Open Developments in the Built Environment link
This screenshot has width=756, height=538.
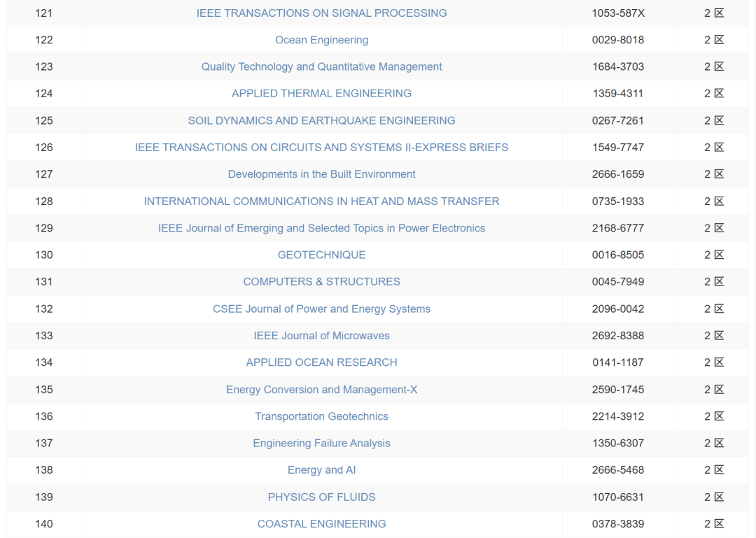tap(321, 174)
